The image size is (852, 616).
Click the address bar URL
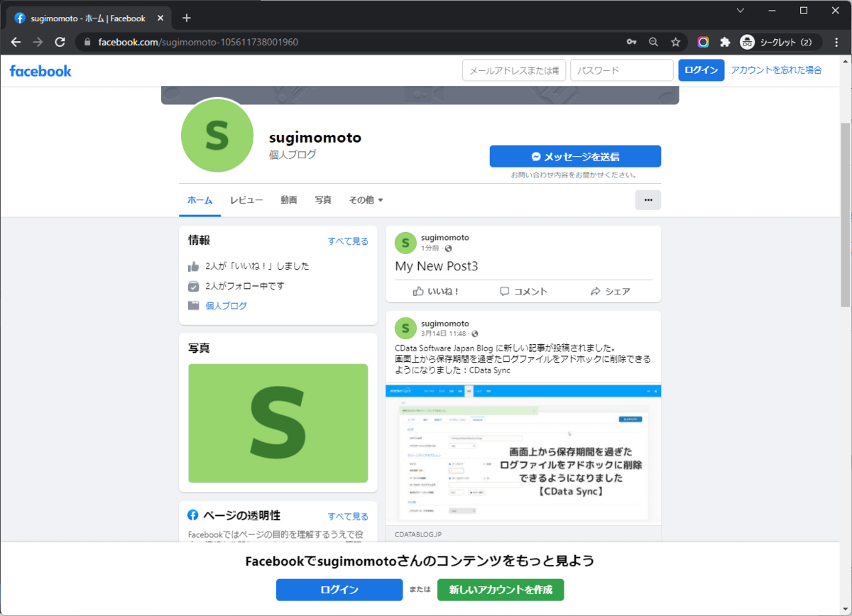(198, 42)
